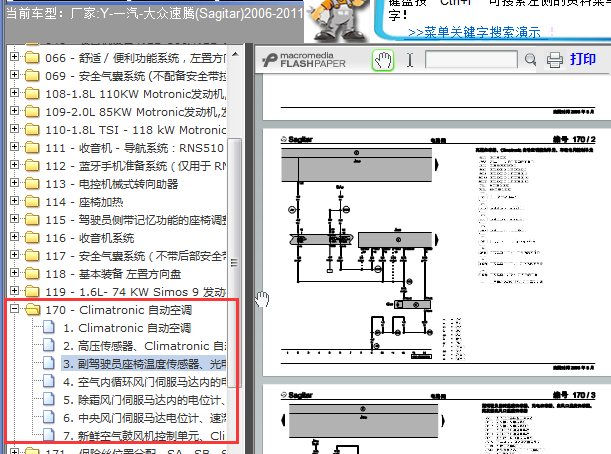This screenshot has height=454, width=611.
Task: Open item 2. 高压传感器 Climatronic
Action: pyautogui.click(x=144, y=346)
